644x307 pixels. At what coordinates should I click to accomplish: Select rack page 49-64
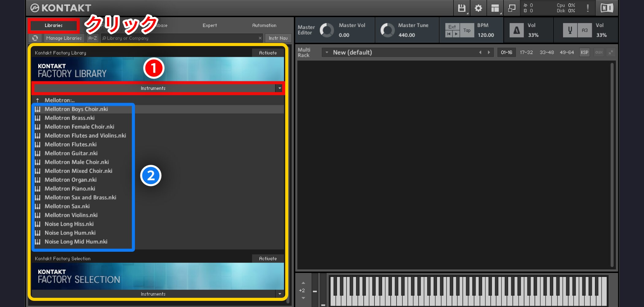click(x=567, y=52)
